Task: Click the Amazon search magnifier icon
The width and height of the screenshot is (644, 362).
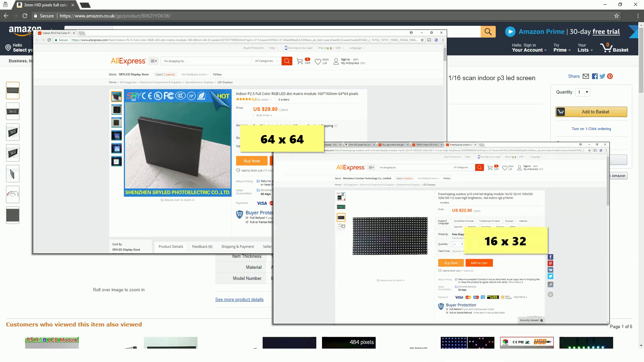Action: pyautogui.click(x=487, y=32)
